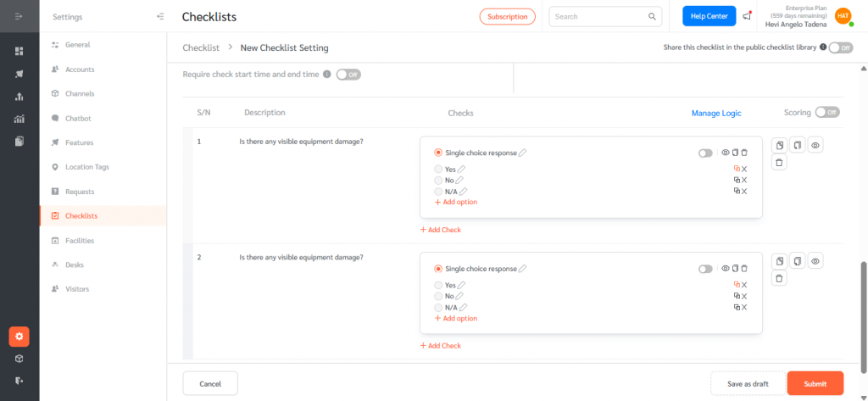This screenshot has height=401, width=868.
Task: Expand the main navigation rail
Action: click(x=19, y=17)
